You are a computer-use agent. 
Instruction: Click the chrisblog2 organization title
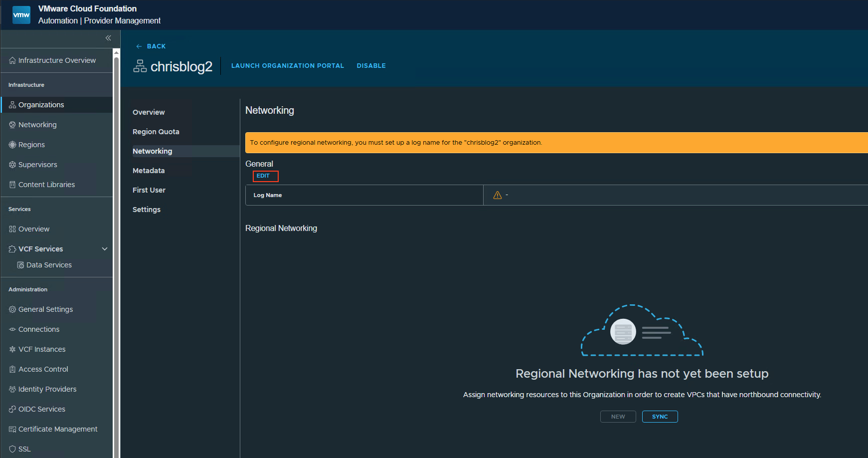click(181, 66)
